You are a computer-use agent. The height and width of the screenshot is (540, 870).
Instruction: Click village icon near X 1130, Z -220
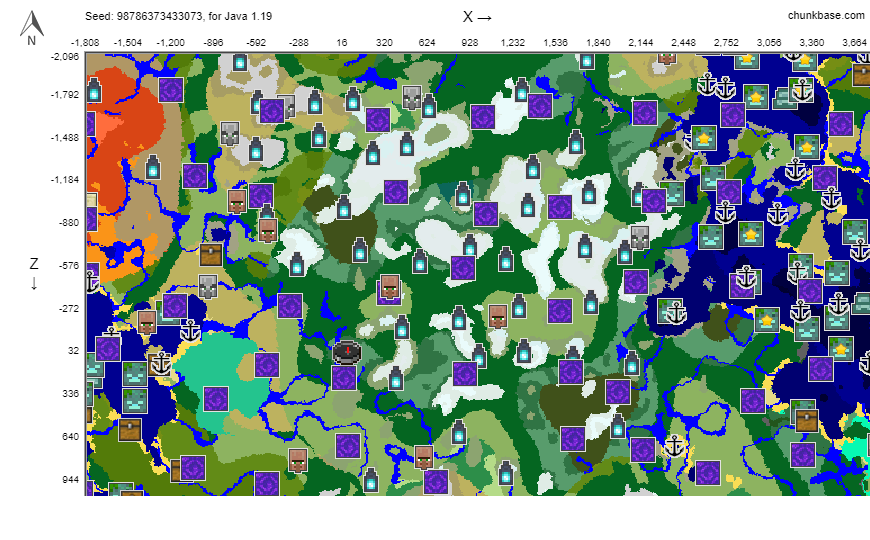pos(498,316)
